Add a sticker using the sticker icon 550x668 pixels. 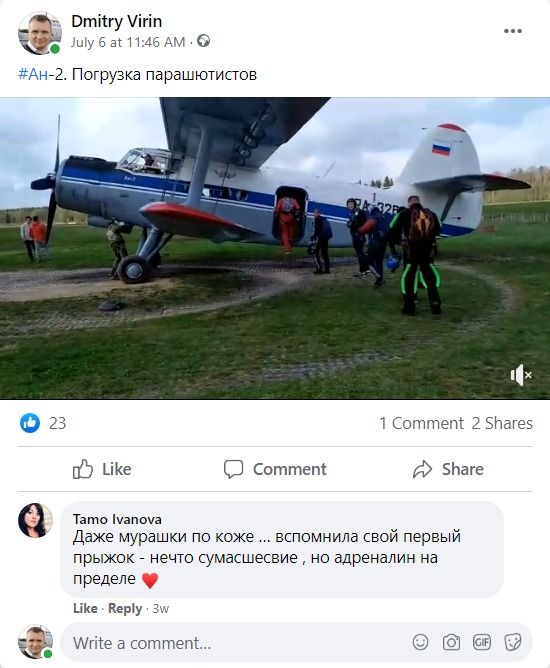513,642
